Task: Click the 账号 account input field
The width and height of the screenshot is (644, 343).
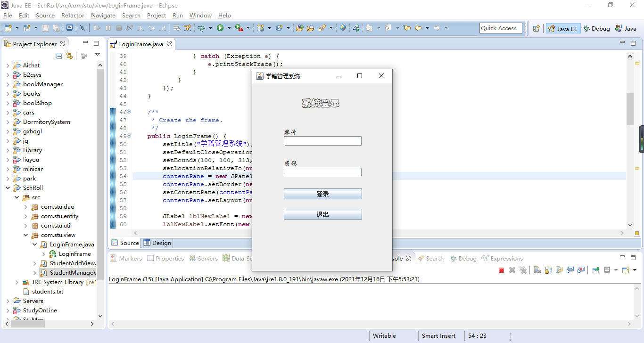Action: [x=323, y=141]
